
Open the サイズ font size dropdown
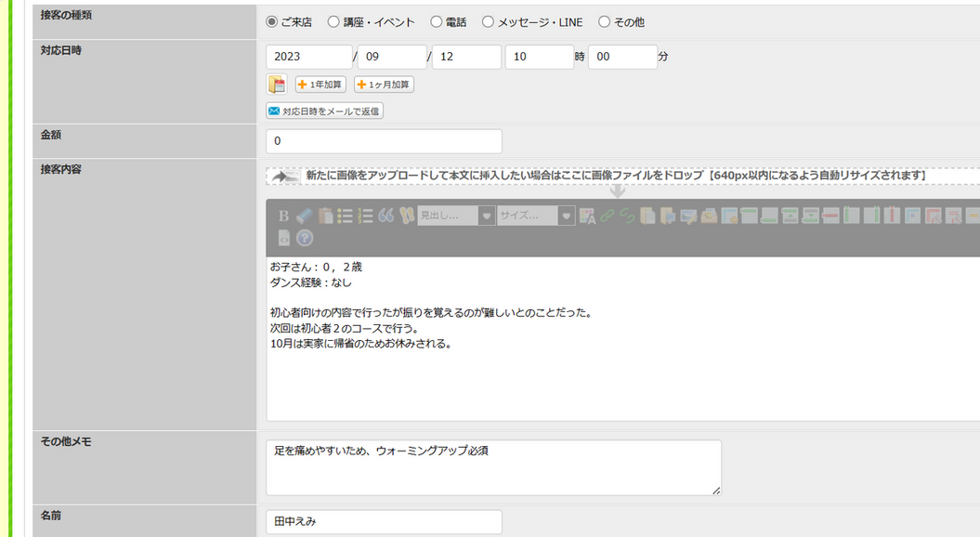coord(536,216)
